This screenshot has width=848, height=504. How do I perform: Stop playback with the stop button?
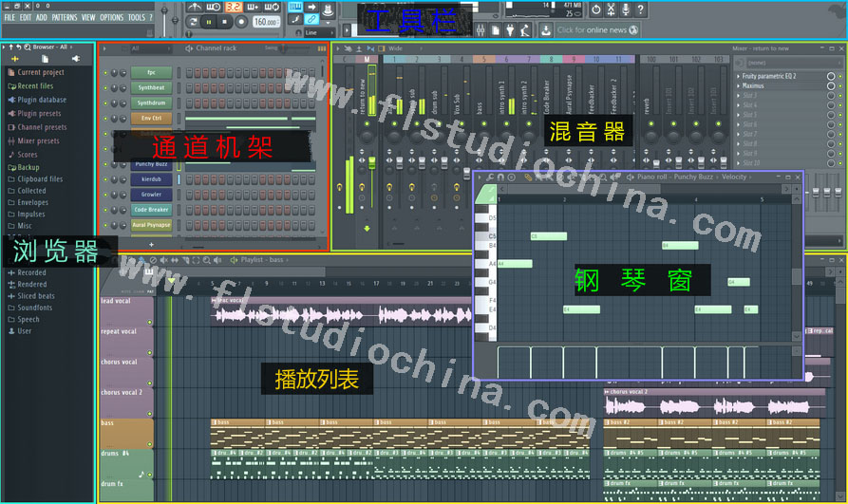(x=224, y=22)
